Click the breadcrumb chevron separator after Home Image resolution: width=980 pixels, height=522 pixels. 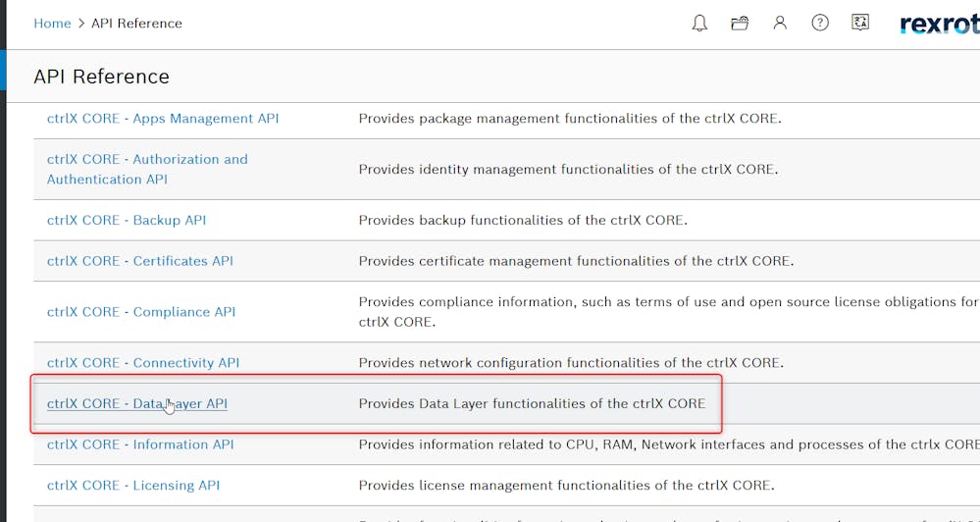point(81,24)
